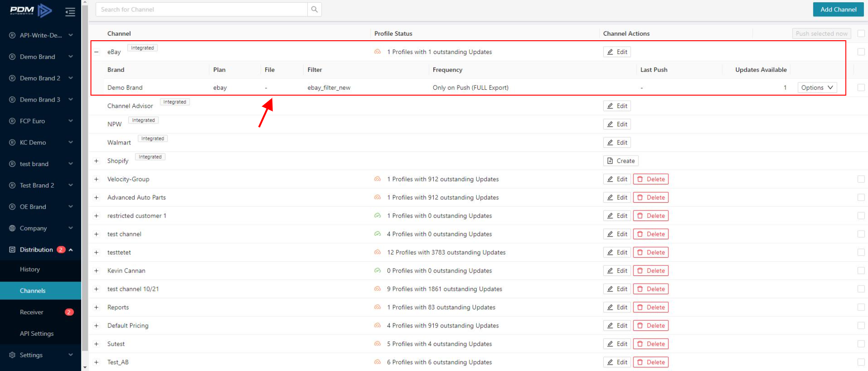The width and height of the screenshot is (868, 371).
Task: Expand the Shopify channel row
Action: pyautogui.click(x=96, y=161)
